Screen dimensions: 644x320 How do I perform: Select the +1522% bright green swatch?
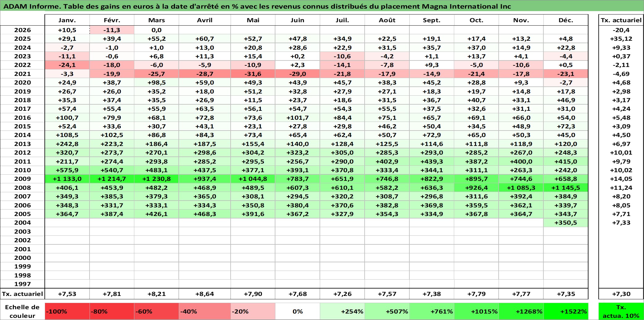pos(566,311)
